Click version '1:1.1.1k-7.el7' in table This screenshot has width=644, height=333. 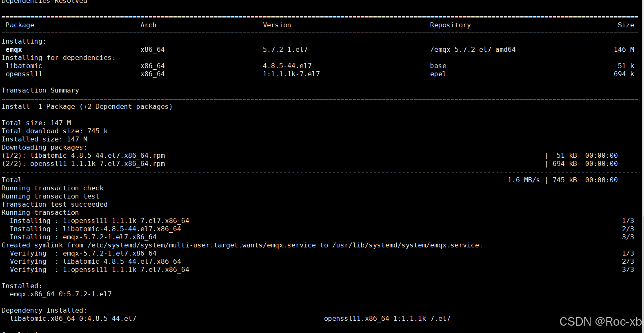tap(291, 74)
